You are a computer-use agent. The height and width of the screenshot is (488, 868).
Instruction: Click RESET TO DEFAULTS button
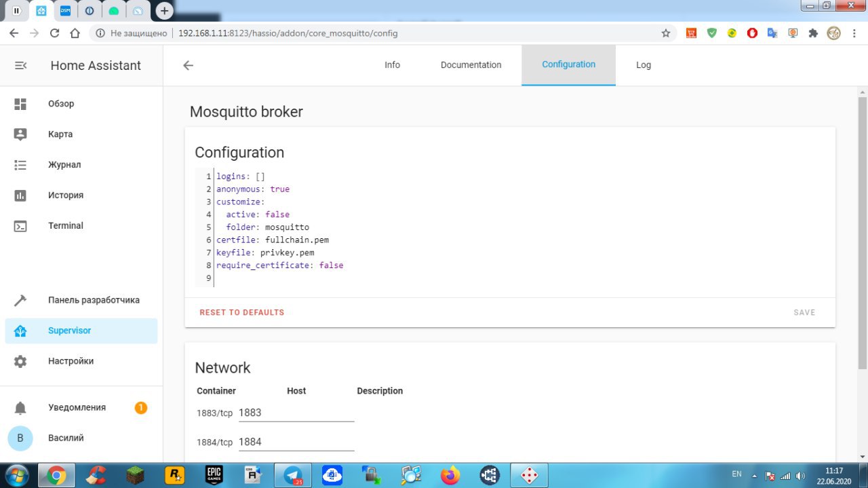pos(242,313)
